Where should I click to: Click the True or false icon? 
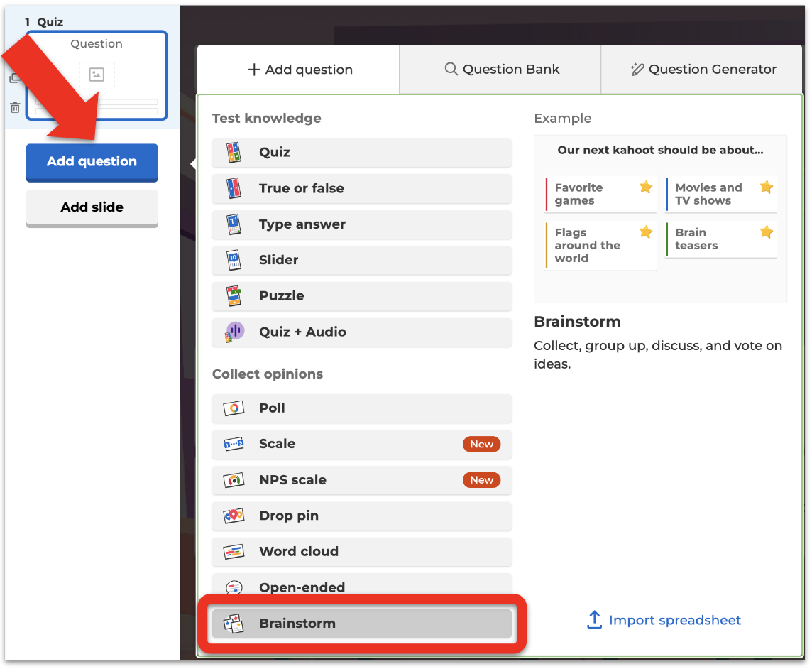[x=234, y=188]
